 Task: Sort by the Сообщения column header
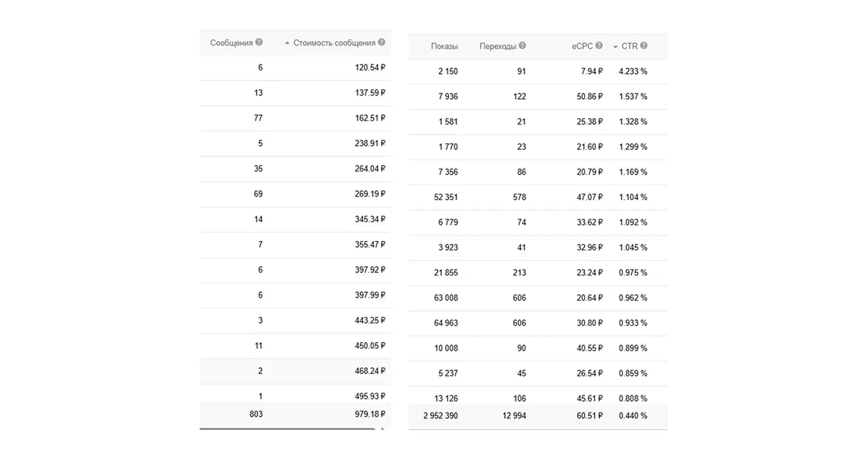(x=231, y=43)
